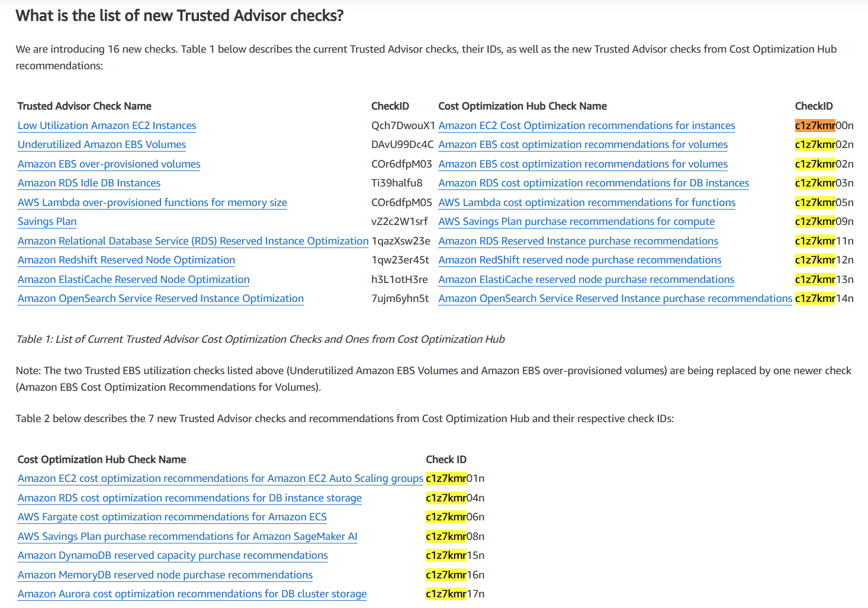The width and height of the screenshot is (868, 608).
Task: Click check ID c1z7kmr06n
Action: (455, 517)
